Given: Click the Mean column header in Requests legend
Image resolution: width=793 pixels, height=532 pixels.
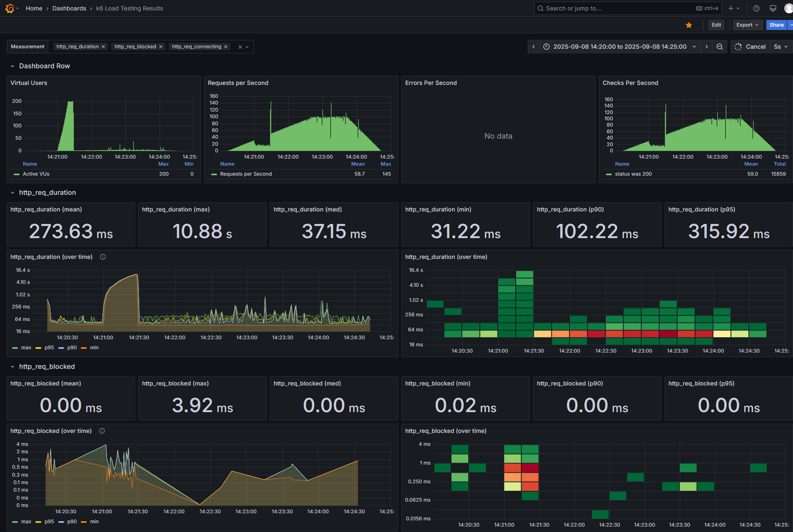Looking at the screenshot, I should [x=358, y=164].
